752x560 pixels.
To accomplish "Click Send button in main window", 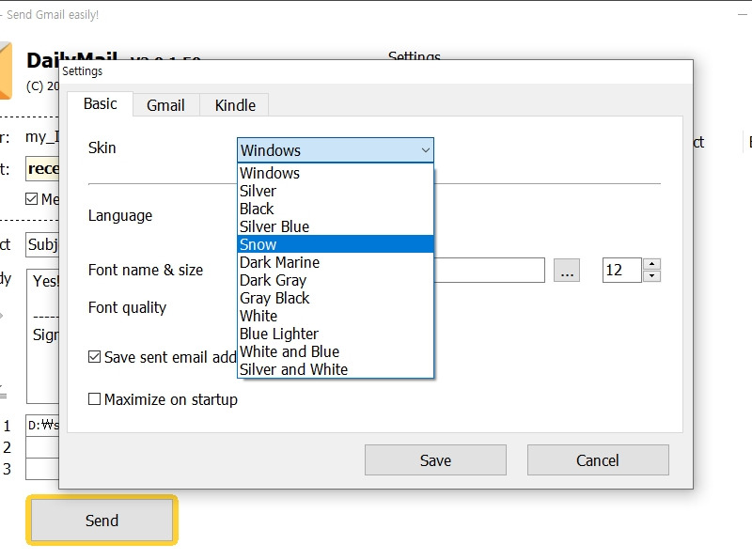I will (102, 521).
